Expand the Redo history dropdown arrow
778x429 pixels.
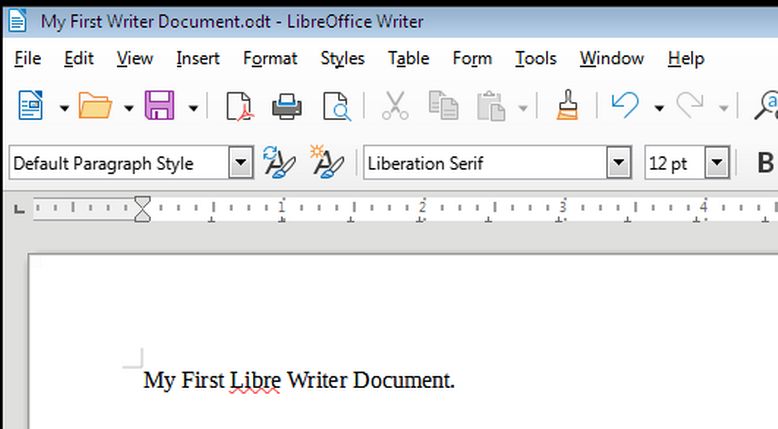(723, 108)
